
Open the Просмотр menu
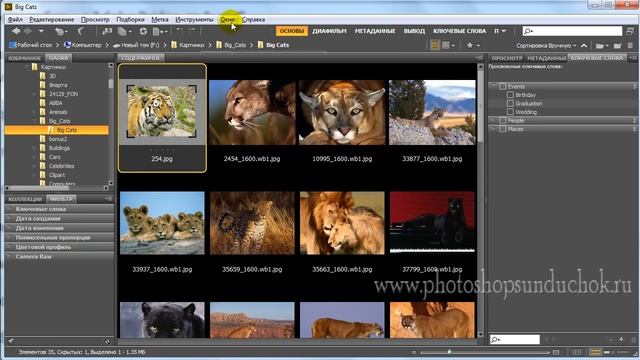pos(95,20)
